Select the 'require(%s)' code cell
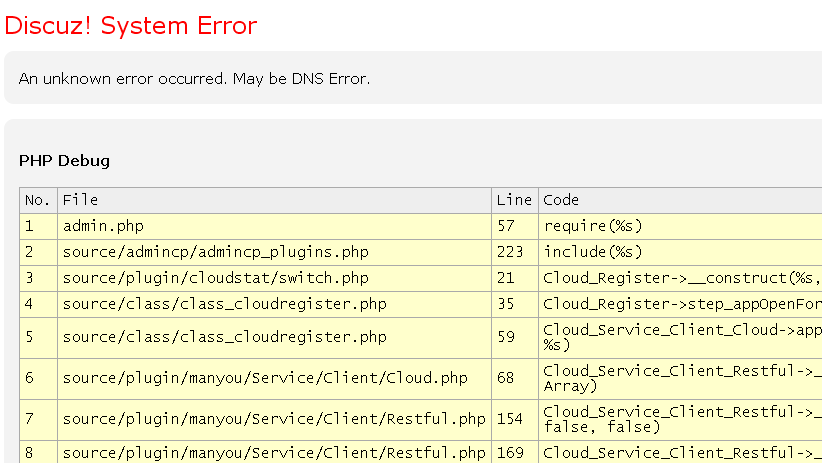The width and height of the screenshot is (822, 463). click(x=680, y=226)
